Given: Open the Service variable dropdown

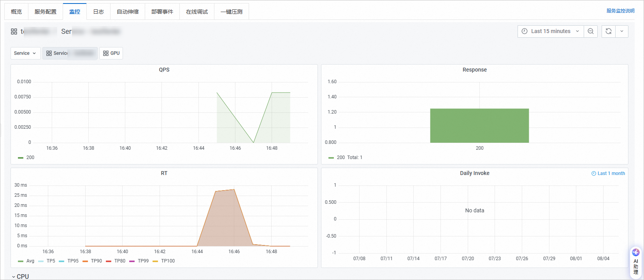Looking at the screenshot, I should 26,53.
